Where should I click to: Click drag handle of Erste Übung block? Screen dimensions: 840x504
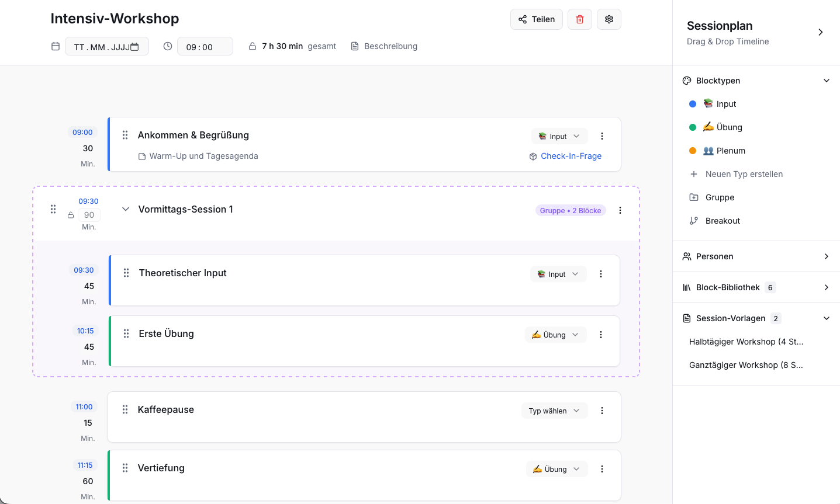126,333
